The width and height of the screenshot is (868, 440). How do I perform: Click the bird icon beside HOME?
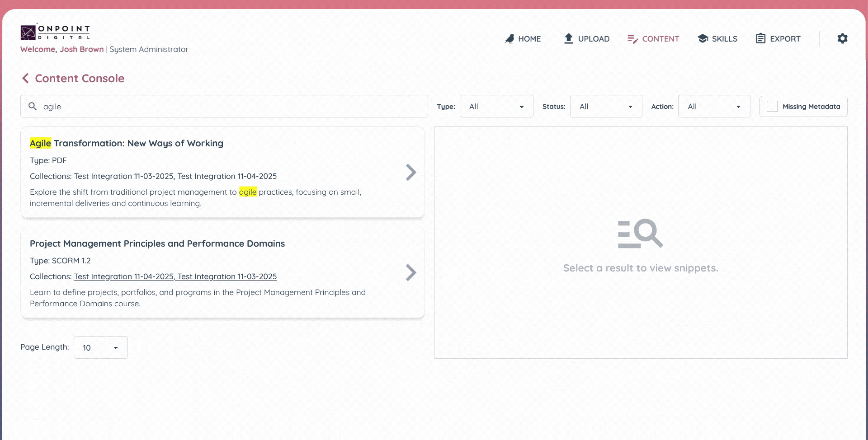(510, 38)
